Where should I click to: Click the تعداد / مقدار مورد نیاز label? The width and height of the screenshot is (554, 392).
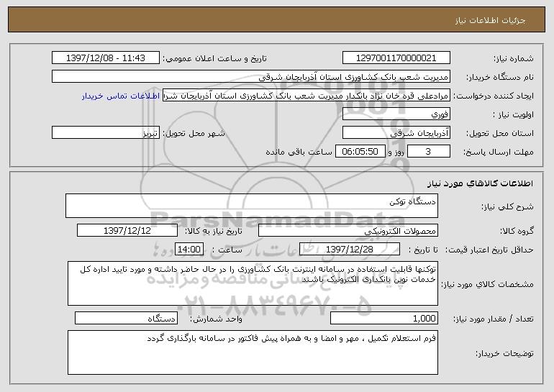coord(494,319)
